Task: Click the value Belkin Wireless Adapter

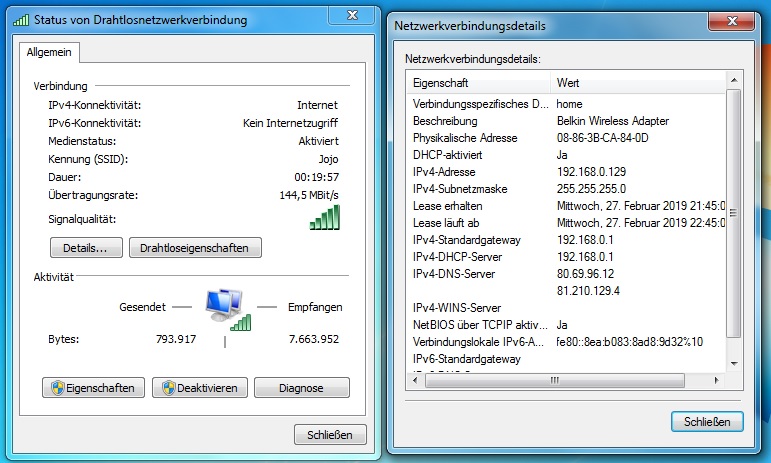Action: [x=613, y=121]
